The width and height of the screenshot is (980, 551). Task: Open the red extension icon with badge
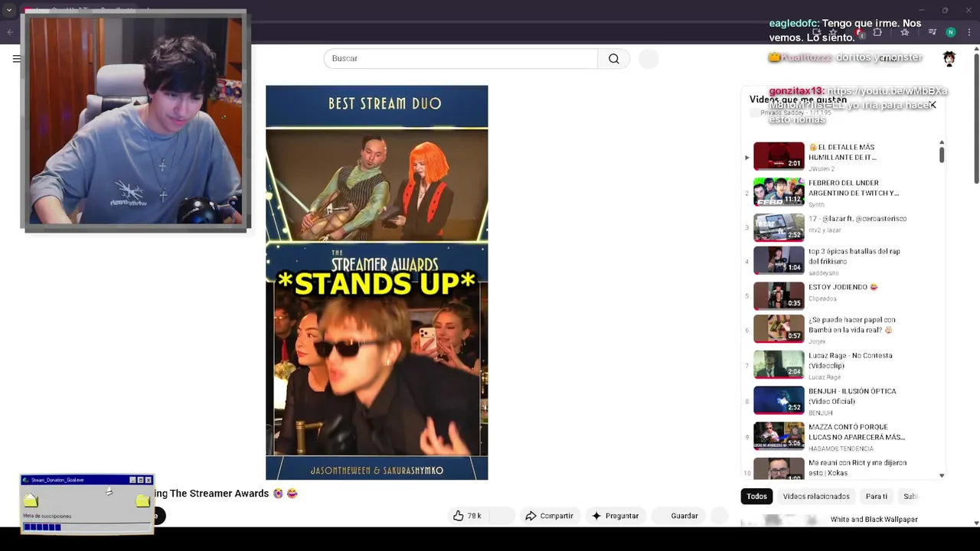point(861,33)
